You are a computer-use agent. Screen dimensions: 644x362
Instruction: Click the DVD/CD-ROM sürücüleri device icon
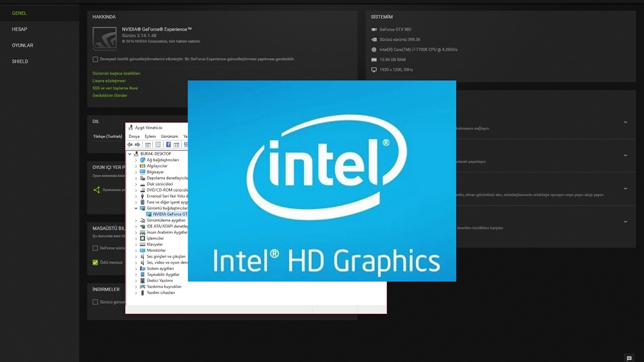[x=143, y=190]
